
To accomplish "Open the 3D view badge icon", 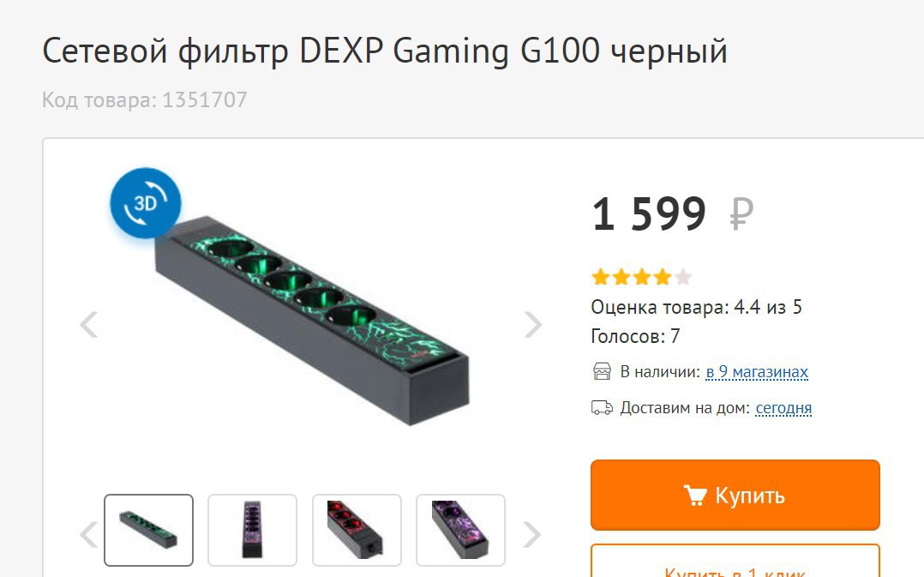I will (146, 203).
